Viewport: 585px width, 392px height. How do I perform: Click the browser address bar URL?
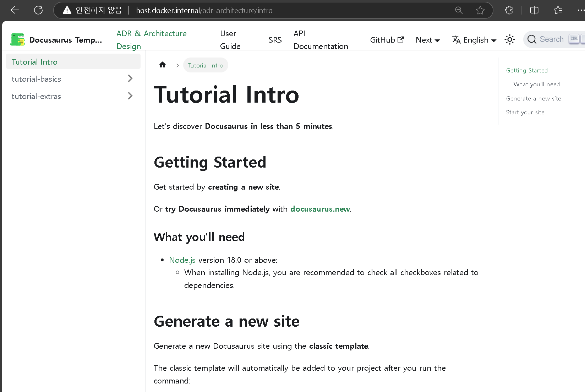204,10
